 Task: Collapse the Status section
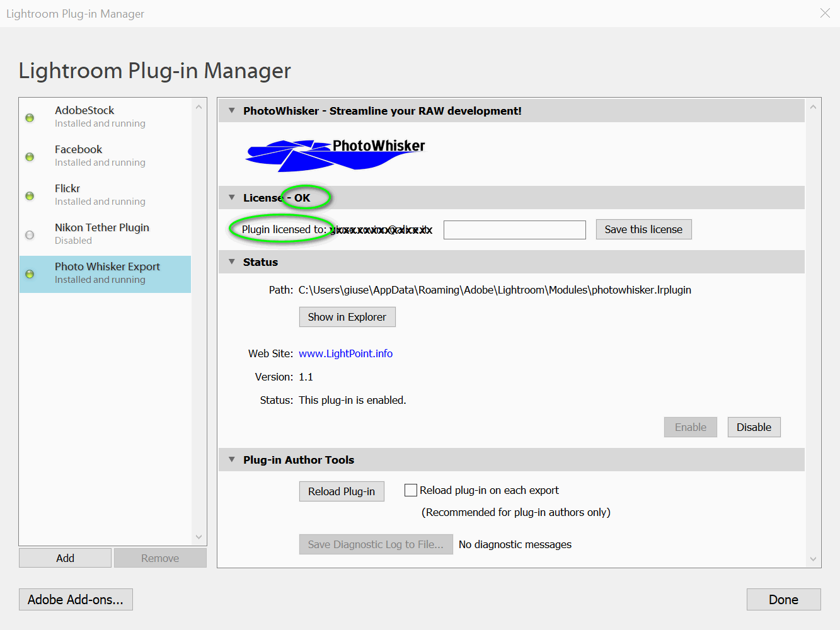(232, 262)
